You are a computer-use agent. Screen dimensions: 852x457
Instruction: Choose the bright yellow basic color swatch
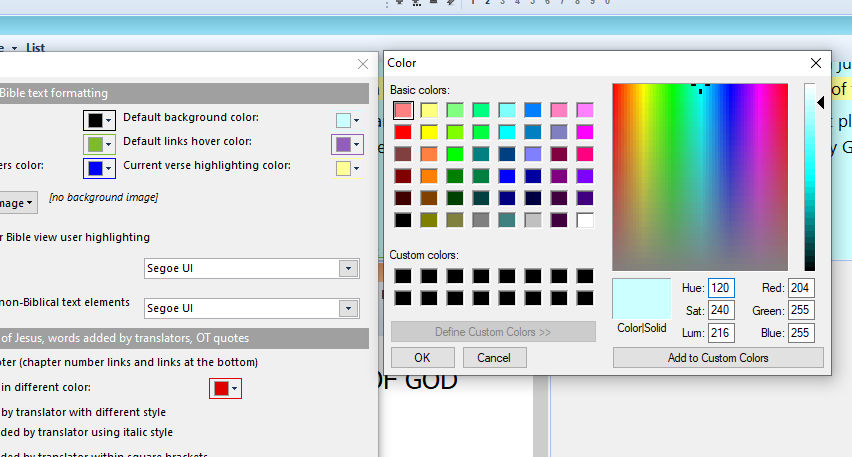pyautogui.click(x=429, y=132)
